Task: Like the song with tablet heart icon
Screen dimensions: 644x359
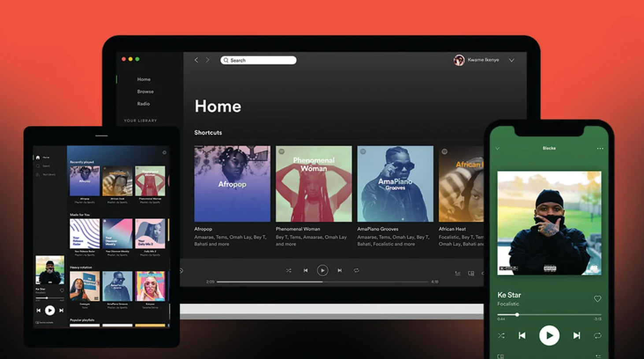Action: [x=62, y=290]
